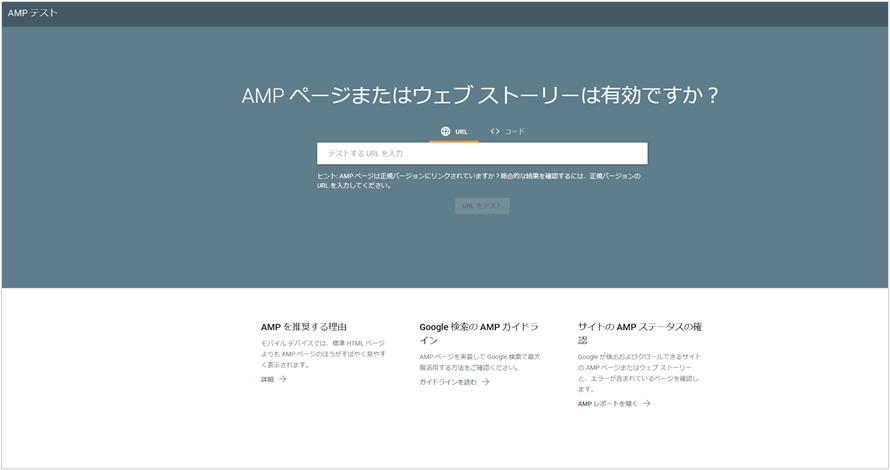This screenshot has height=470, width=890.
Task: Click the arrow next to 詳細
Action: coord(283,379)
